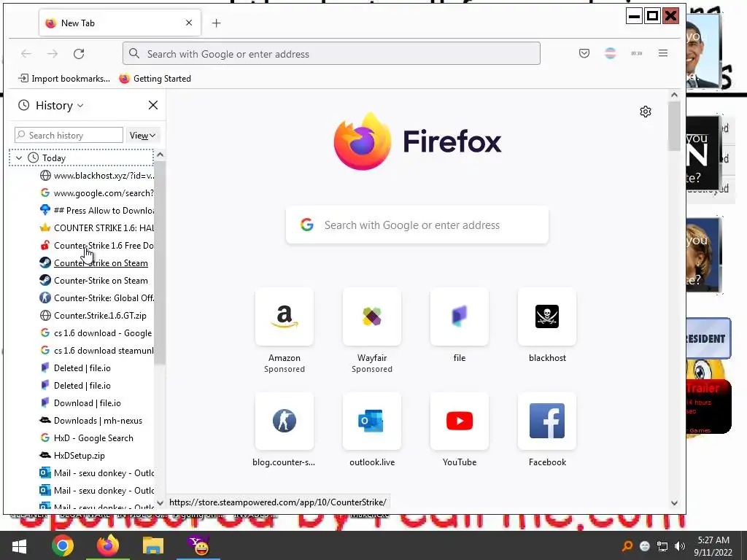
Task: Open the Windows Start menu
Action: 19,545
